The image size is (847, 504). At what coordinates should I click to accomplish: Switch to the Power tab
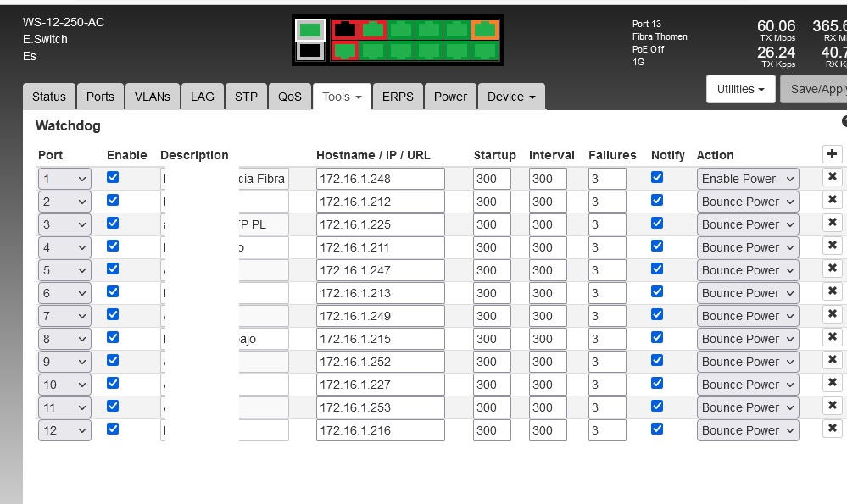tap(450, 97)
